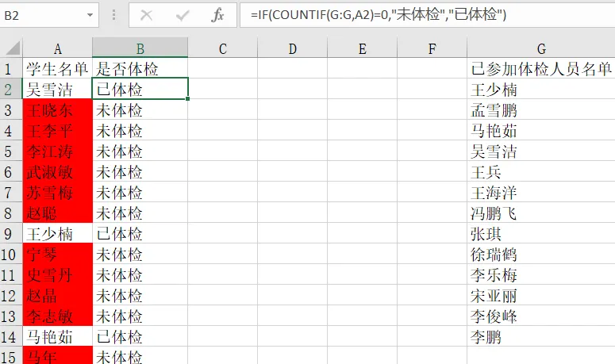This screenshot has width=615, height=364.
Task: Click the Enter checkmark icon in formula bar
Action: tap(182, 15)
